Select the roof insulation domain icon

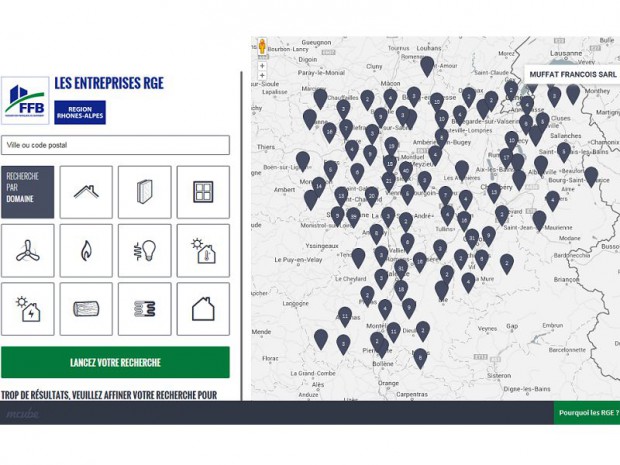pos(86,192)
